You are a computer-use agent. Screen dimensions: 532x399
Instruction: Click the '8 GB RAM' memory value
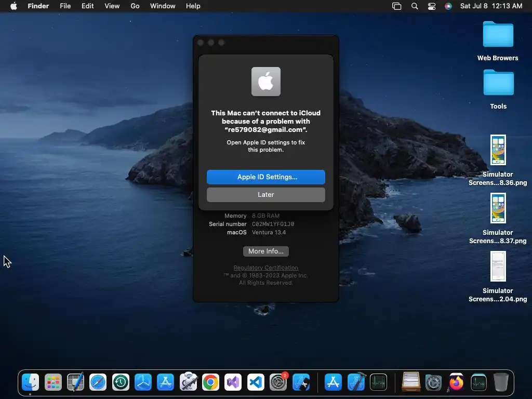click(x=265, y=216)
